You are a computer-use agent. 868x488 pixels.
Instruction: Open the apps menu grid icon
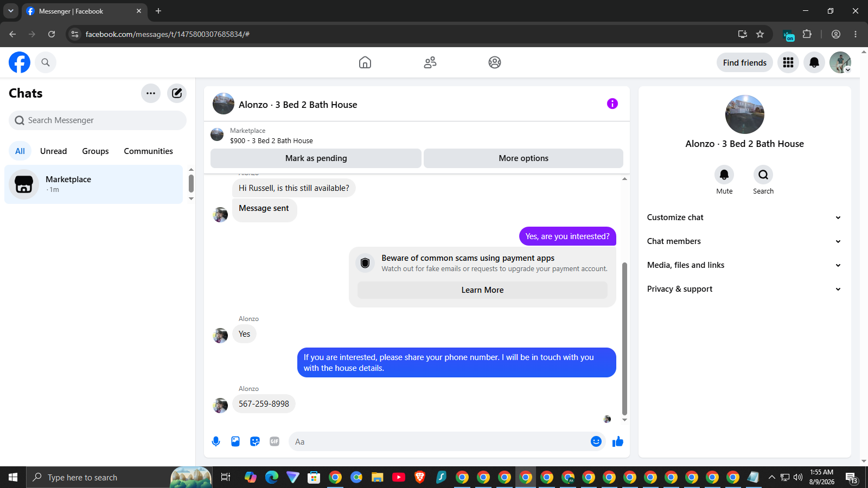click(788, 62)
